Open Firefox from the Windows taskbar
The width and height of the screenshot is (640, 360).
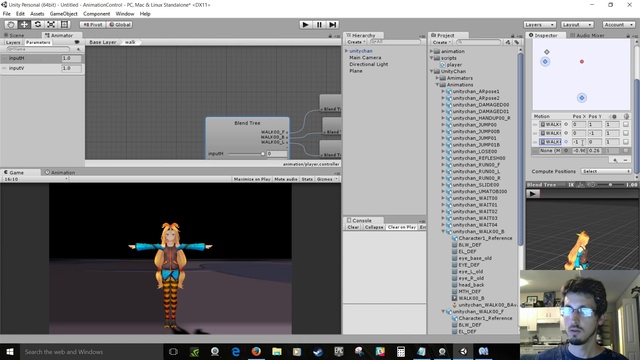256,351
